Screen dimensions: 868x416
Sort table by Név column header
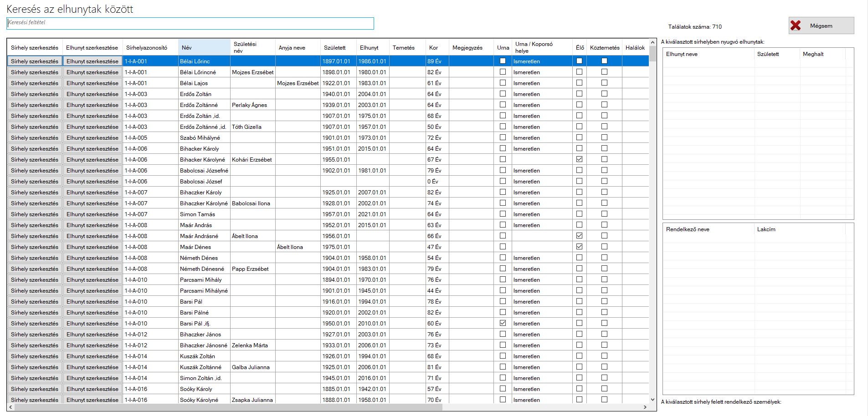(204, 48)
